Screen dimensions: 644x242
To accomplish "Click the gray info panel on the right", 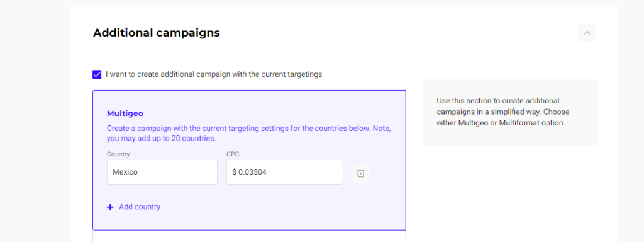I will (509, 112).
